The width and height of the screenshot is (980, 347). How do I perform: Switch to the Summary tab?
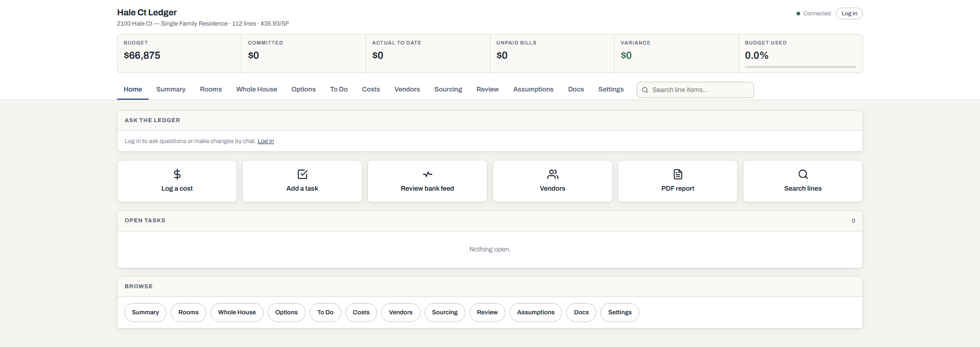(171, 89)
